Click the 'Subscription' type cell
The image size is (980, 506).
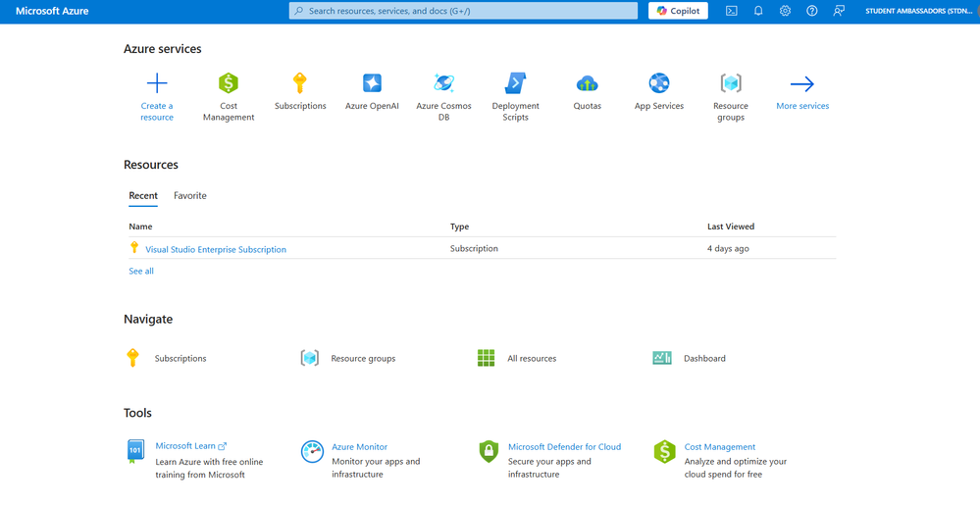474,248
